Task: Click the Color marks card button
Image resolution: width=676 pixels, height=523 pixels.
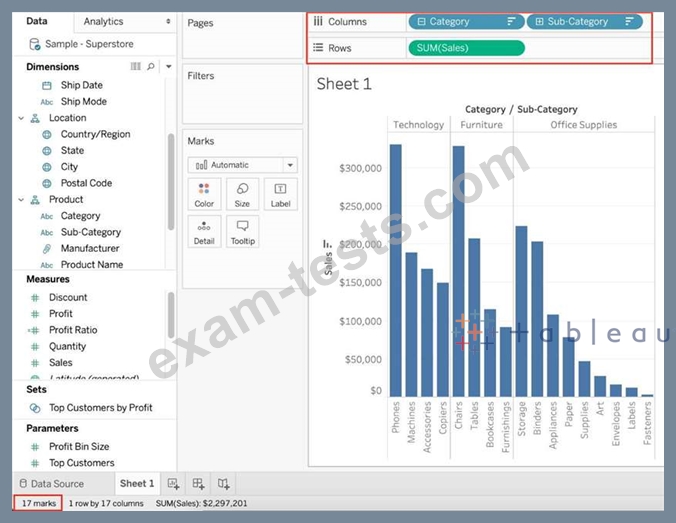Action: click(x=204, y=194)
